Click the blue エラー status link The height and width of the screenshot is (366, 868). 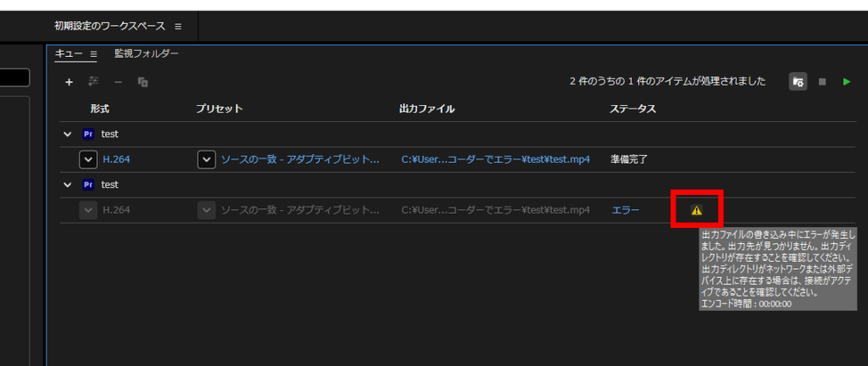(626, 210)
